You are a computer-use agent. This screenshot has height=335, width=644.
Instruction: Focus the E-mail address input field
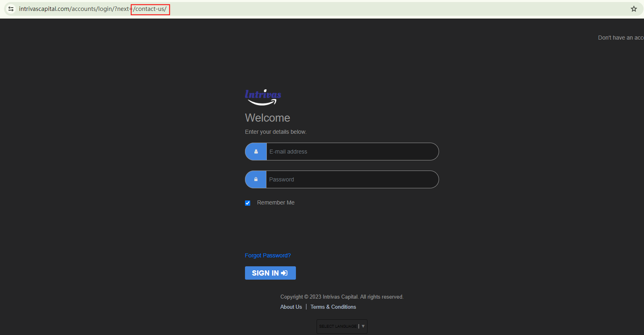click(x=353, y=152)
